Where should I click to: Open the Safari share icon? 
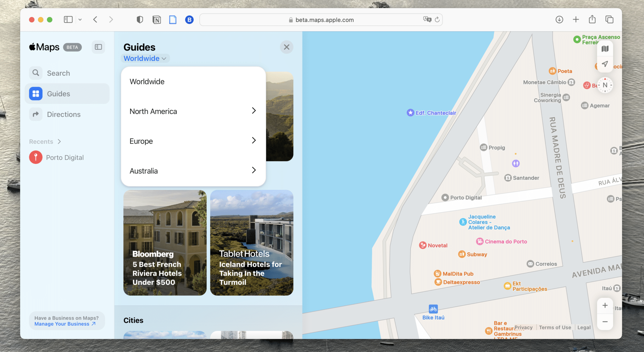click(592, 19)
